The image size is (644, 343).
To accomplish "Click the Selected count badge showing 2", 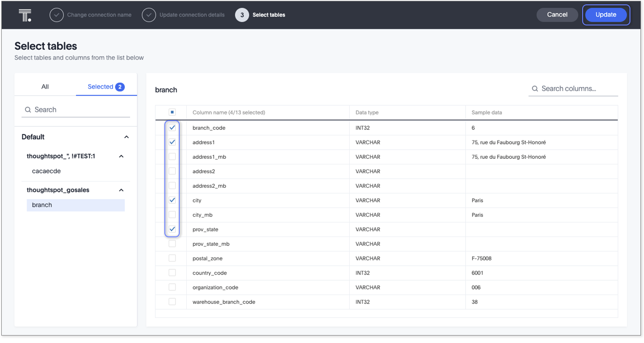I will coord(120,87).
